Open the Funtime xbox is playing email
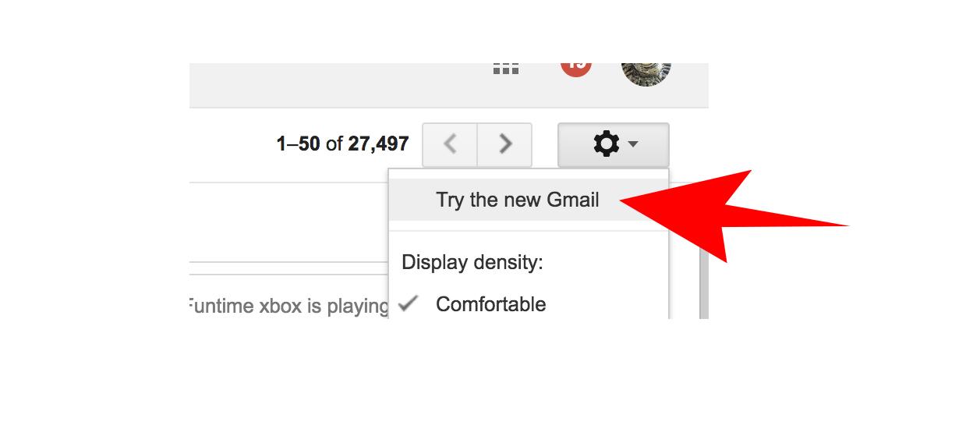Image resolution: width=980 pixels, height=436 pixels. (288, 306)
